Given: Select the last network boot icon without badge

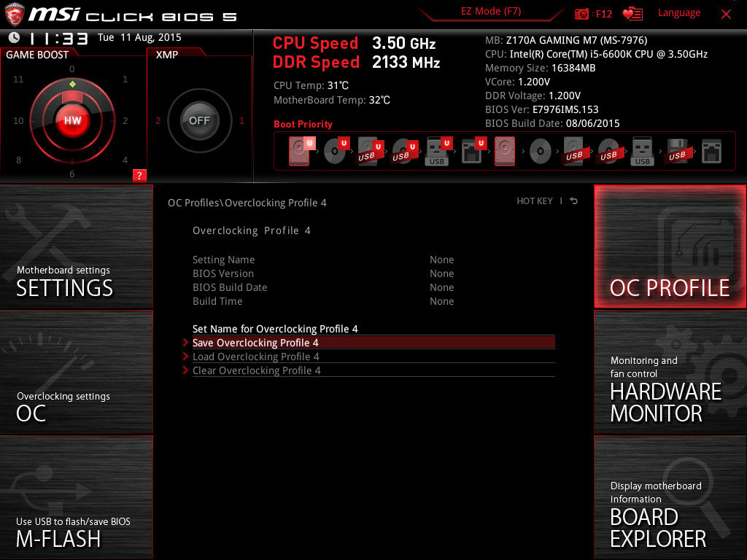Looking at the screenshot, I should pos(712,152).
